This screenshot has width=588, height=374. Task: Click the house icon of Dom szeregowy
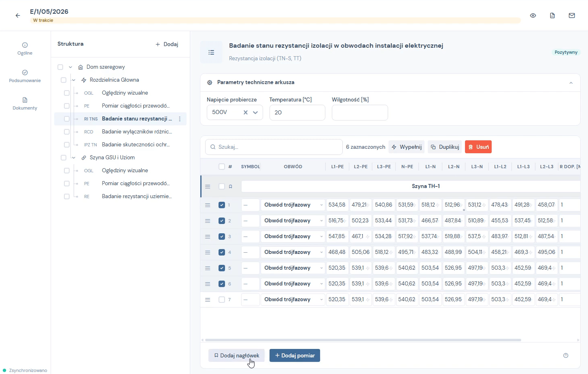81,67
